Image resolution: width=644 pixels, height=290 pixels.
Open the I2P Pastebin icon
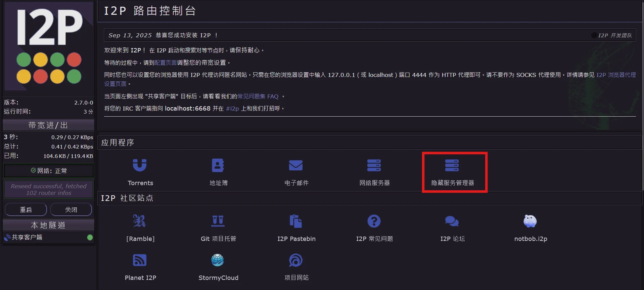[296, 221]
